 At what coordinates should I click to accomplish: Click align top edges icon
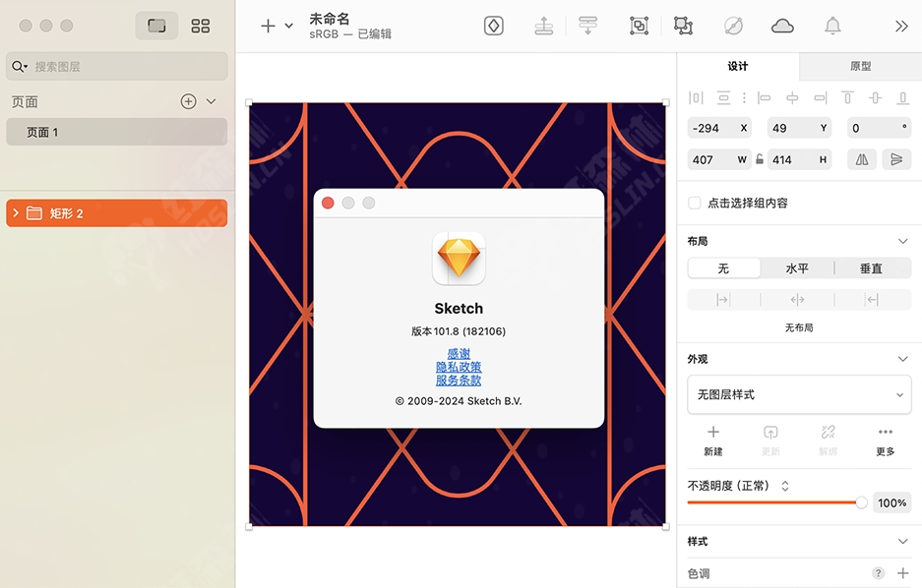tap(847, 97)
